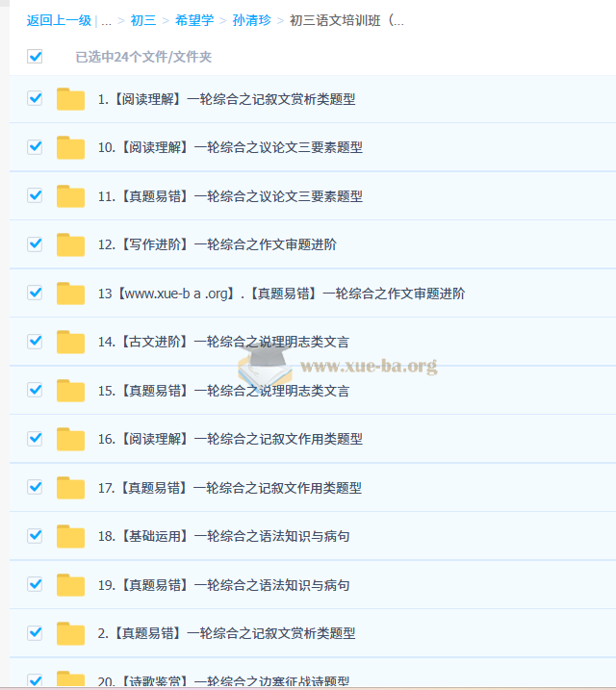Screen dimensions: 616x690
Task: Deselect checkbox for 13 作文审题进阶 folder
Action: [x=36, y=293]
